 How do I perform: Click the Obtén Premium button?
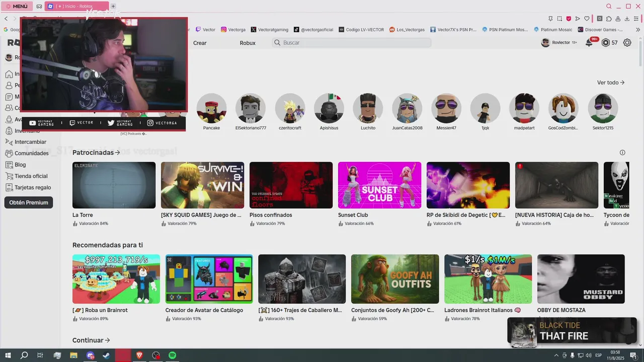pos(28,203)
